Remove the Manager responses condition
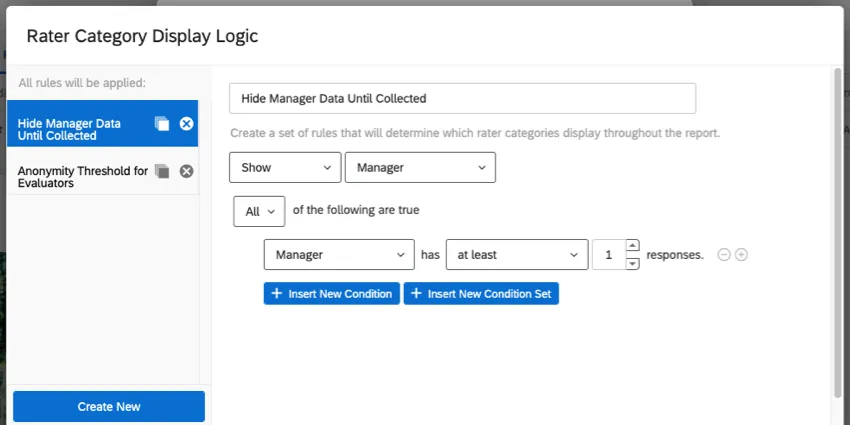 pos(724,255)
